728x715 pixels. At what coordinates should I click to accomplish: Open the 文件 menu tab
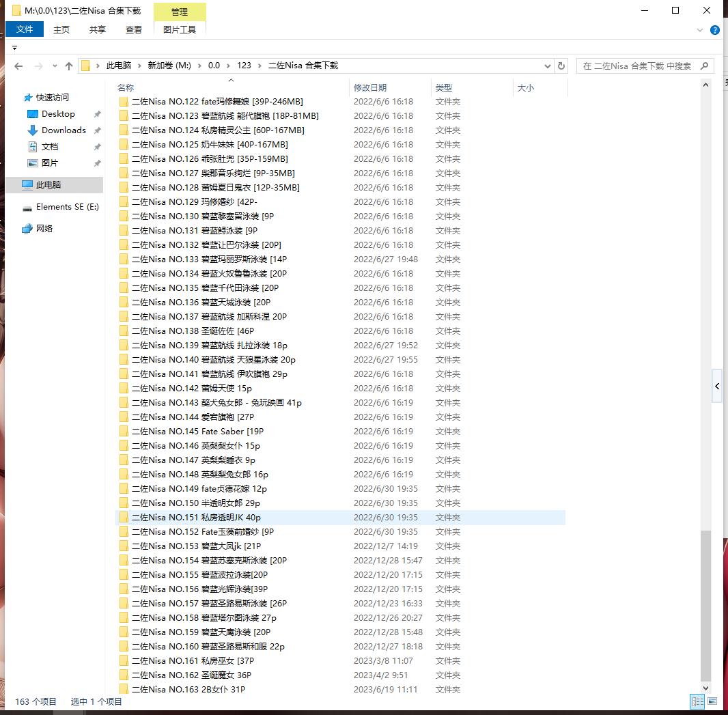point(25,29)
